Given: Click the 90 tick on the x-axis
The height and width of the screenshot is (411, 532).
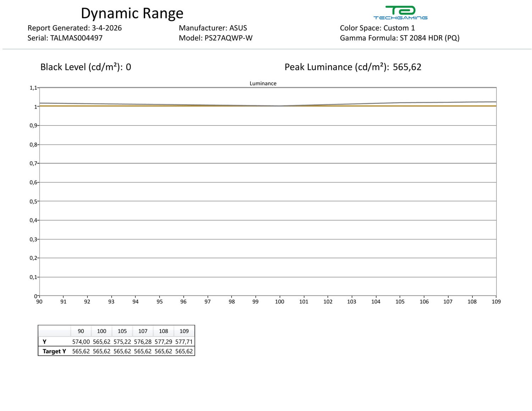Looking at the screenshot, I should 39,302.
